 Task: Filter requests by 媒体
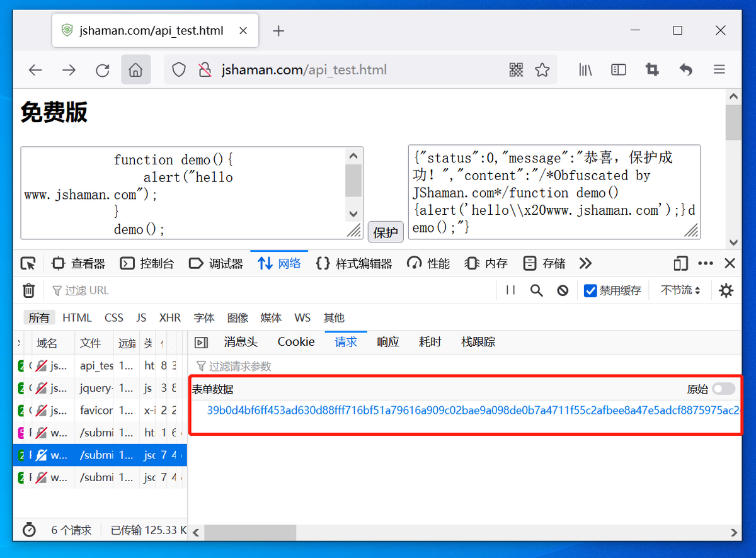coord(272,318)
